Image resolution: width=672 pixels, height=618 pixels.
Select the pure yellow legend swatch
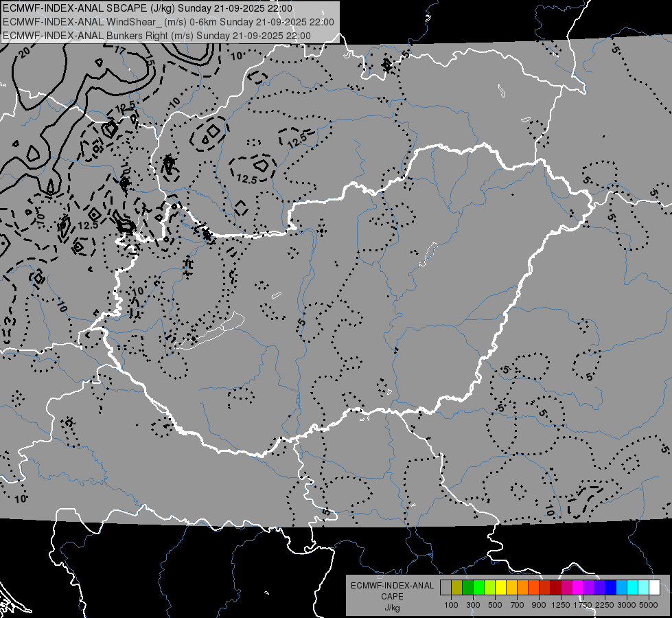click(500, 587)
